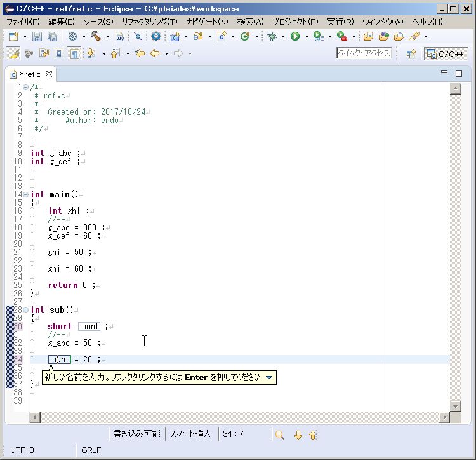Open the ナビゲート(N) menu
476x460 pixels.
point(208,22)
